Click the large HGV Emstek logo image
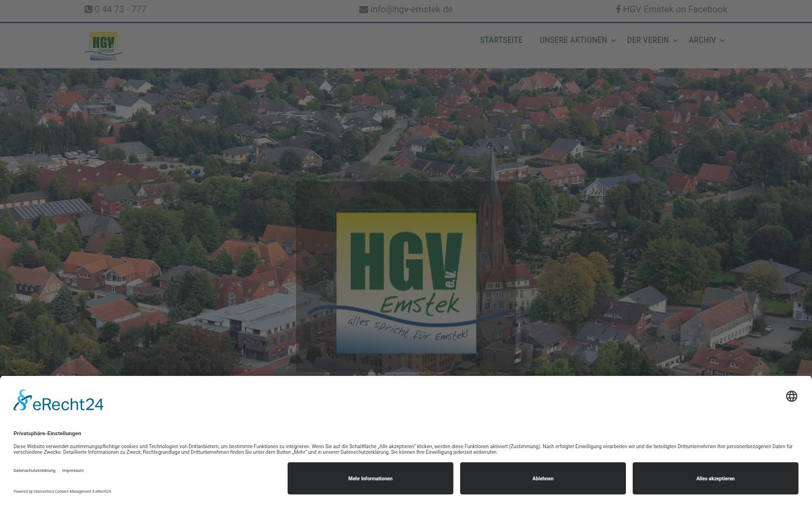812x508 pixels. coord(406,282)
